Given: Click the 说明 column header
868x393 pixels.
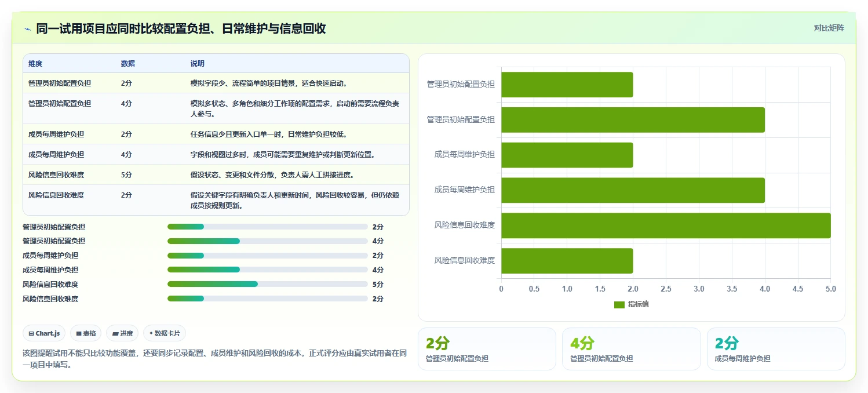Looking at the screenshot, I should (198, 64).
